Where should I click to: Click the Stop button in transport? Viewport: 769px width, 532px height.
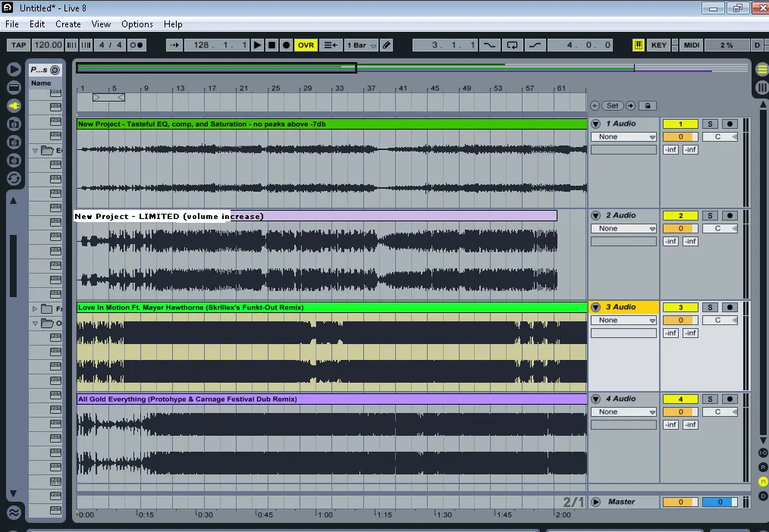[272, 45]
